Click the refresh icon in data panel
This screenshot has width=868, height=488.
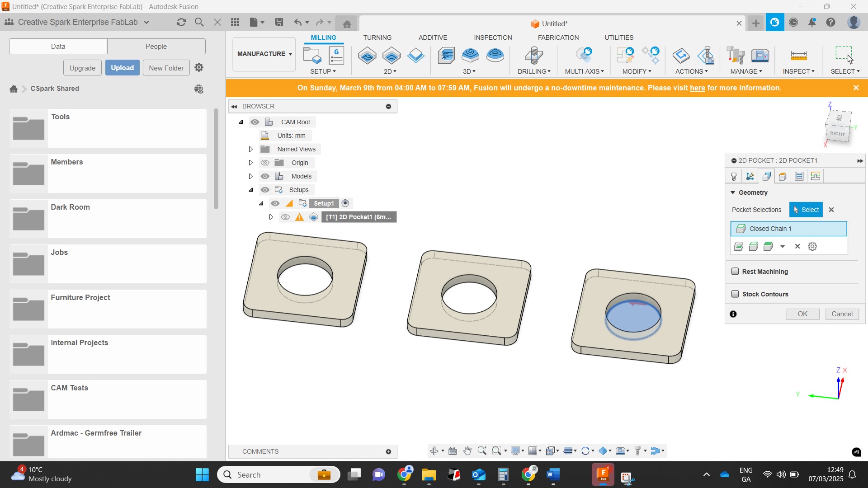click(181, 22)
